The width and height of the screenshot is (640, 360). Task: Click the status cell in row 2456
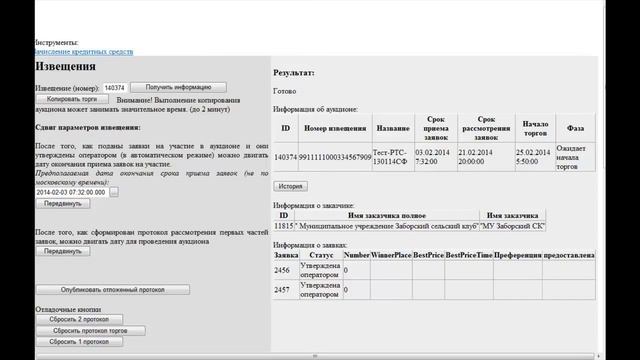point(321,270)
